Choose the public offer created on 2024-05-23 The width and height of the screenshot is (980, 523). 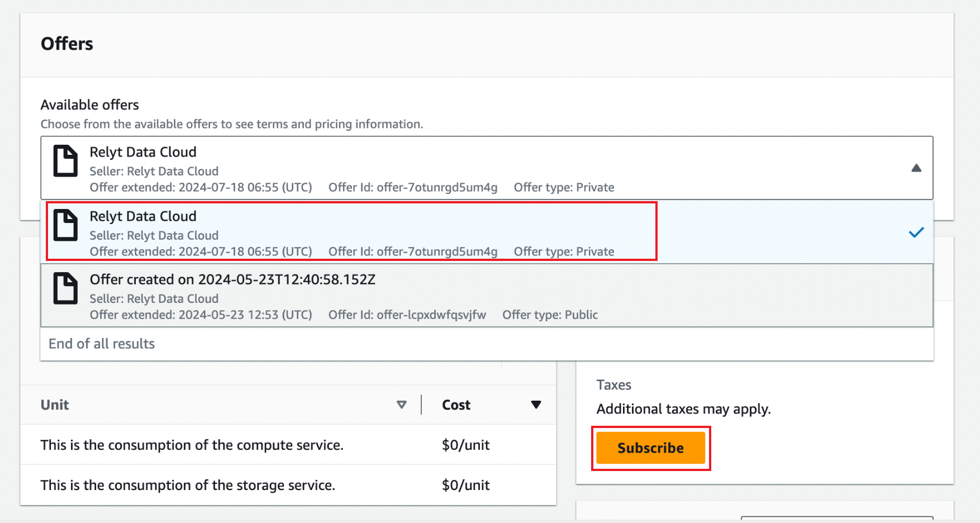(487, 296)
